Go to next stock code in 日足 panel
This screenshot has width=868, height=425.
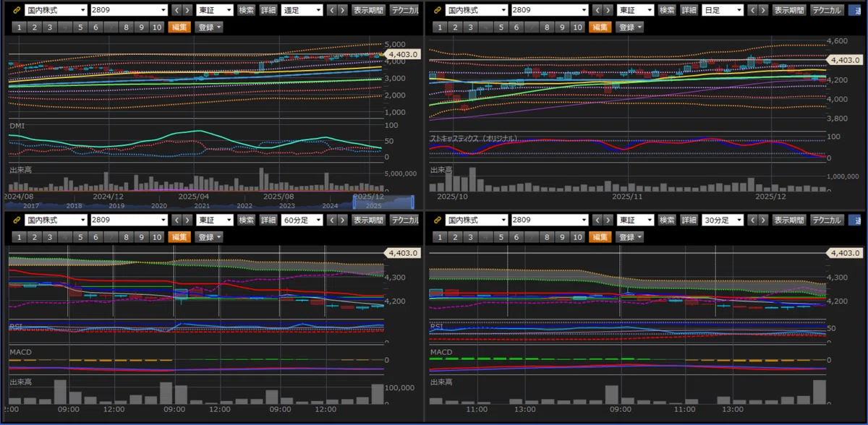tap(609, 11)
